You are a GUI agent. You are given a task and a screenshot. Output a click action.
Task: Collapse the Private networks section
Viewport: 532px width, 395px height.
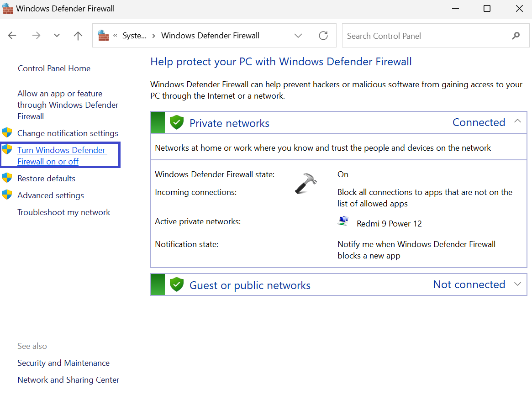point(517,121)
